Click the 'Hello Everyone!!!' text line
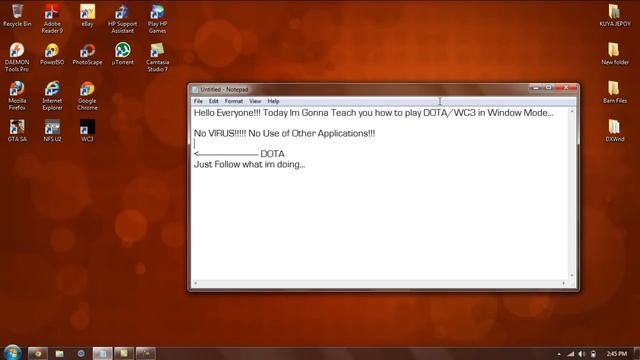This screenshot has width=640, height=360. pos(373,113)
